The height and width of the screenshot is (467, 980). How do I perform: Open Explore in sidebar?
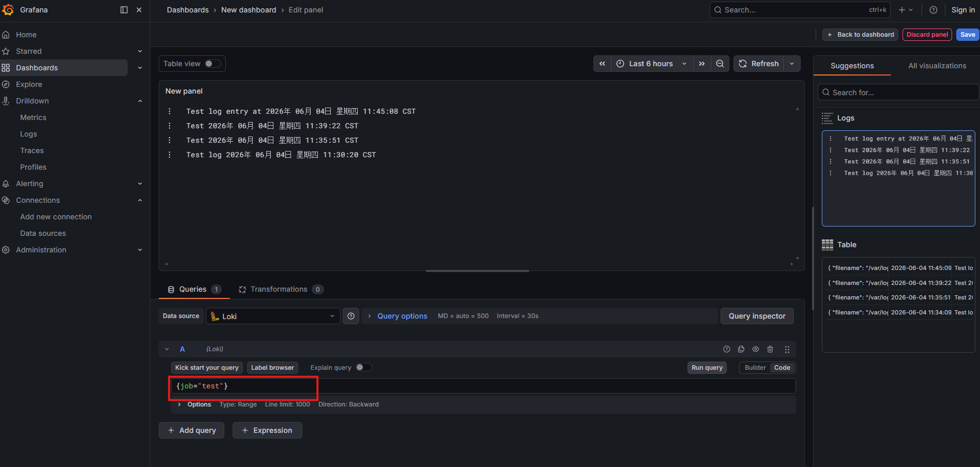(x=29, y=84)
